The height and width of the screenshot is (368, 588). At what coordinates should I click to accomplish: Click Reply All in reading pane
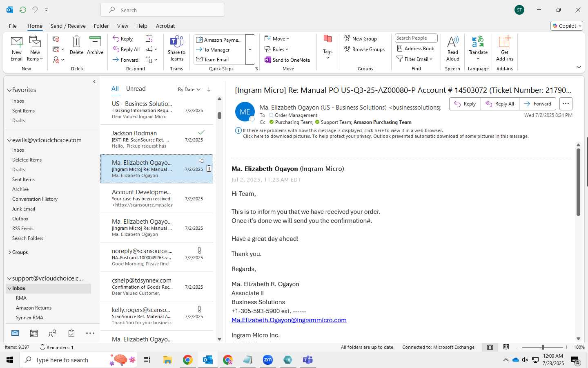tap(500, 104)
